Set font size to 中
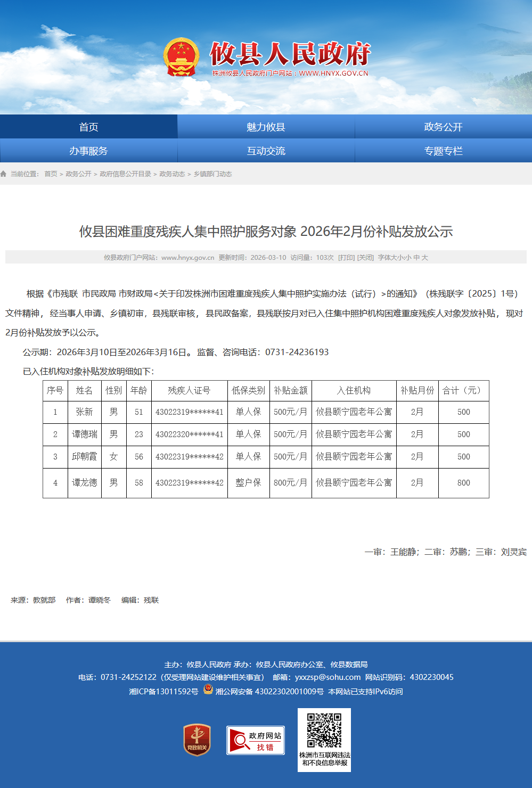Screen dimensions: 532x788 click(416, 258)
